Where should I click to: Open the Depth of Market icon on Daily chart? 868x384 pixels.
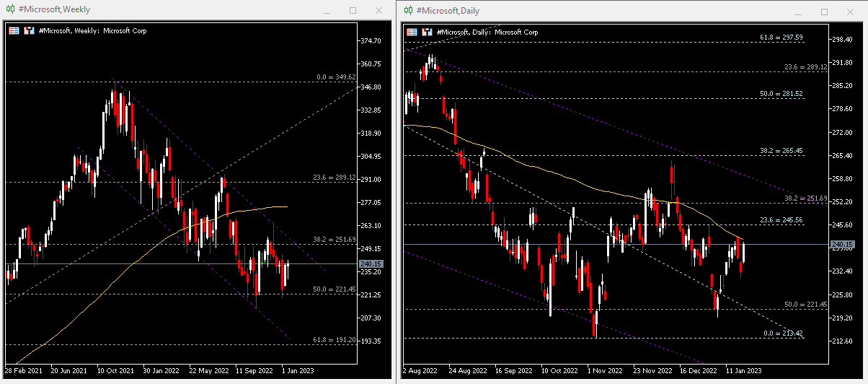click(x=412, y=32)
